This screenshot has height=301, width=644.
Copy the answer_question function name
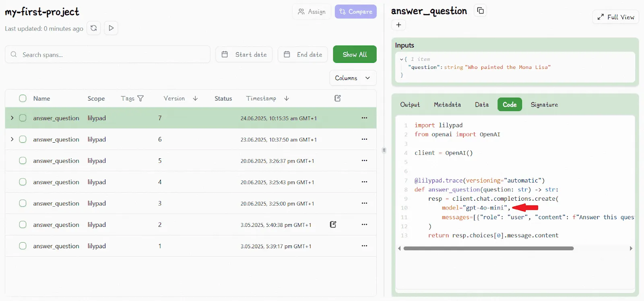(480, 11)
